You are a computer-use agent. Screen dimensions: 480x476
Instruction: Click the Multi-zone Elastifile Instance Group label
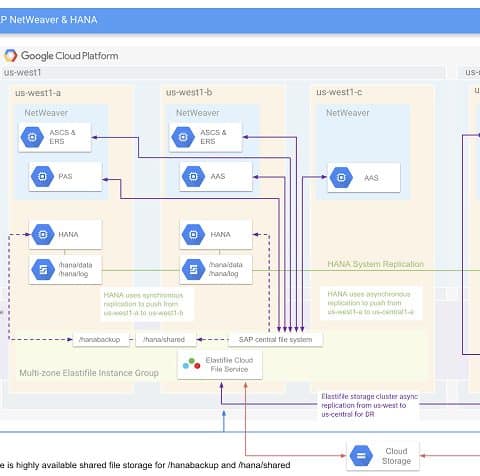click(x=89, y=373)
